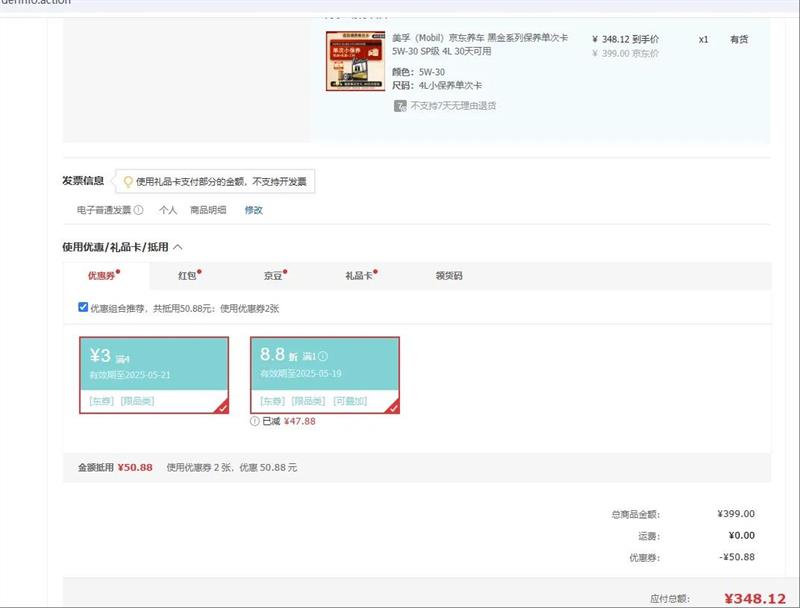Collapse the coupon/gift card/offset section

point(178,247)
